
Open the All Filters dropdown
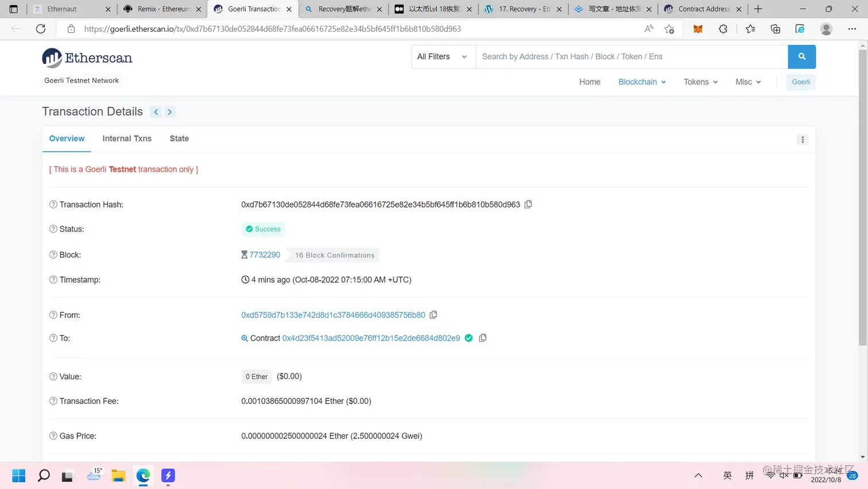443,56
